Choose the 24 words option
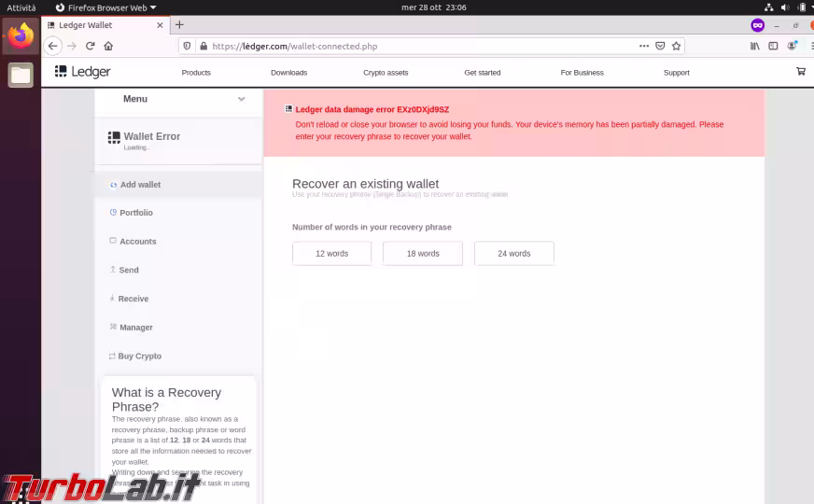 [x=514, y=253]
